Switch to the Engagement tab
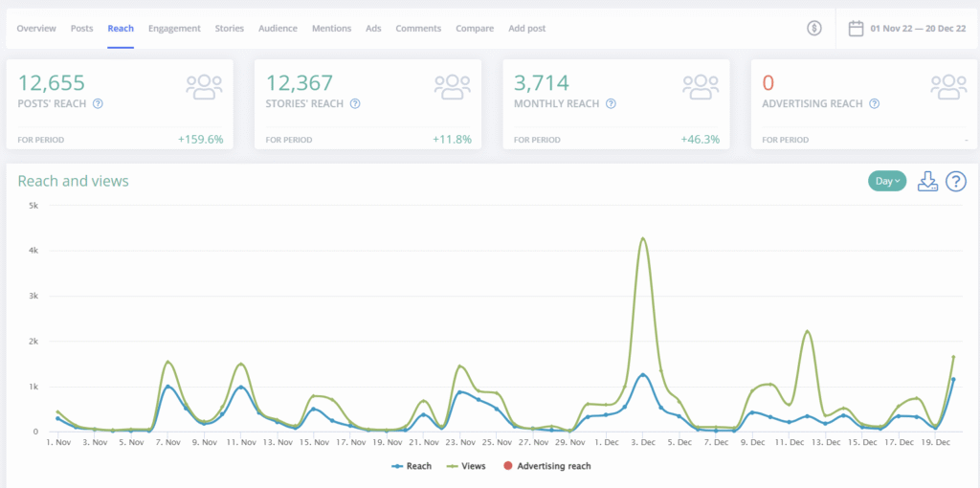The image size is (980, 488). (x=174, y=29)
